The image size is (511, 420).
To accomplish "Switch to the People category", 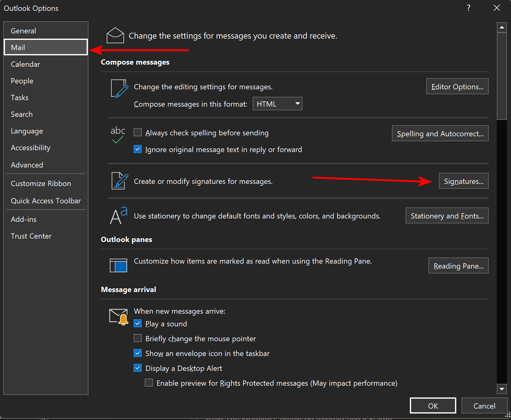I will pos(46,81).
